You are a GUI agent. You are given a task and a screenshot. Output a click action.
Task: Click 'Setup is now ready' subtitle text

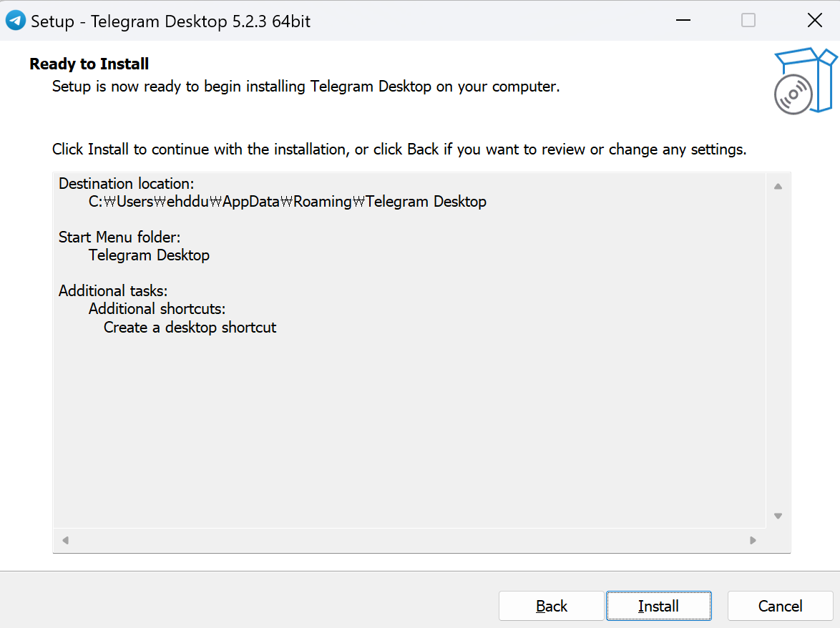(x=306, y=87)
